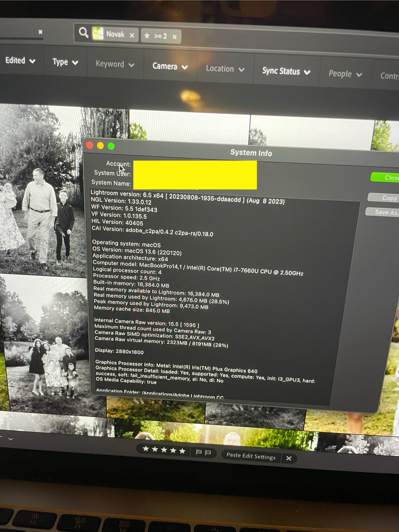Click the green zoom button of System Info
399x532 pixels.
[111, 146]
